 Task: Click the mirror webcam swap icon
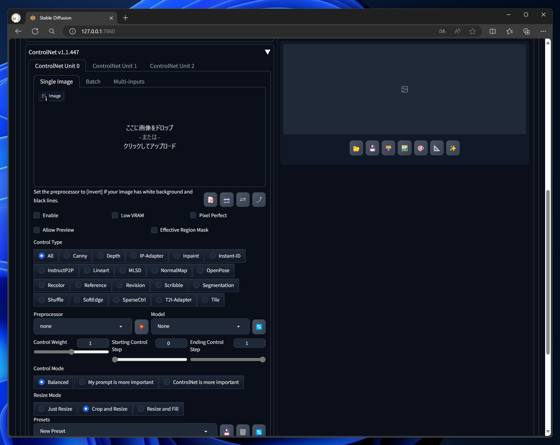pos(243,200)
